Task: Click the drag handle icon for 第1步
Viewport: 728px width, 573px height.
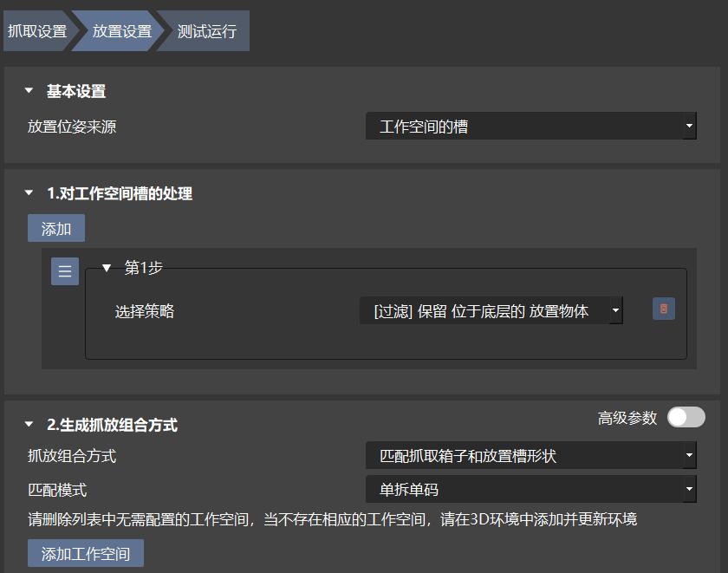Action: point(65,271)
